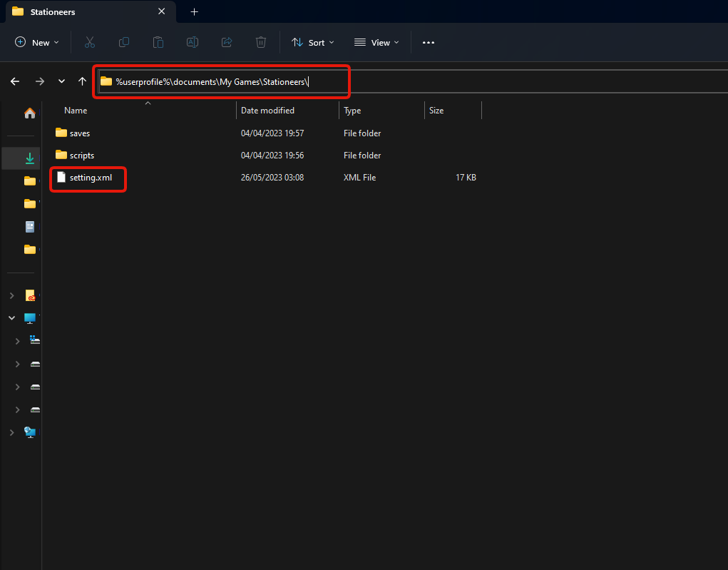The height and width of the screenshot is (570, 728).
Task: Select This PC monitor icon
Action: pos(30,318)
